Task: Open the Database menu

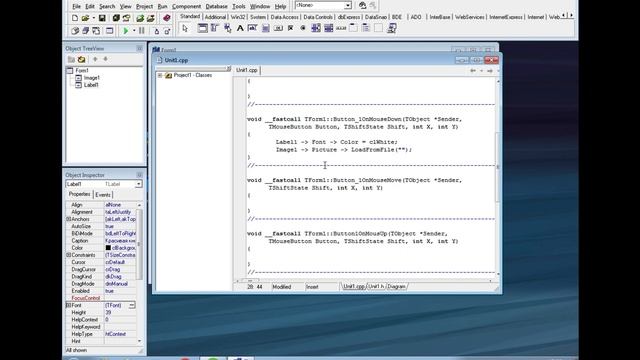Action: click(216, 7)
